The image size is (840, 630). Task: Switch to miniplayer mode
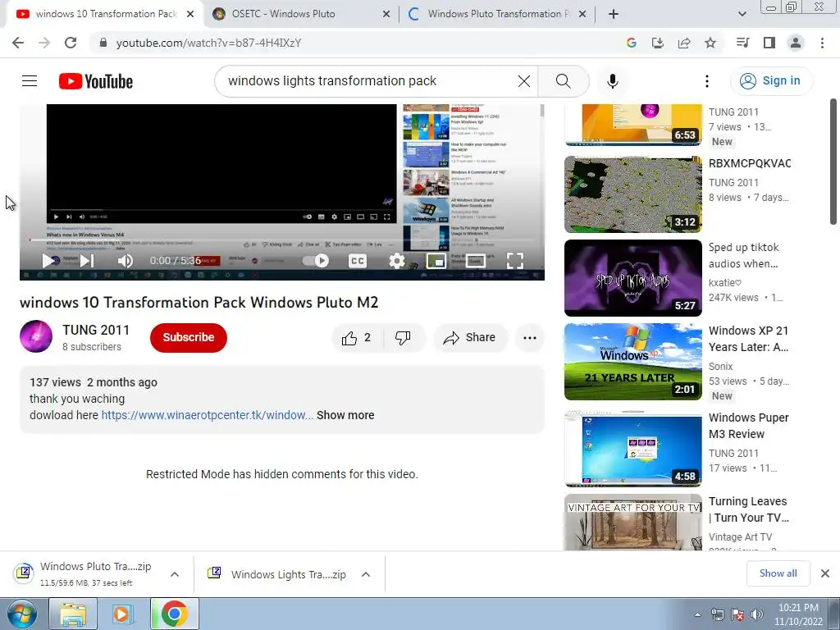[436, 261]
